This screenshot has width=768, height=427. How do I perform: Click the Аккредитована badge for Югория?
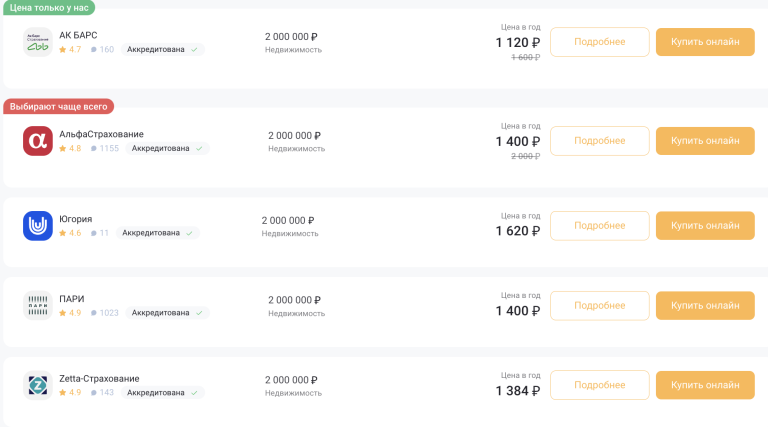point(158,233)
